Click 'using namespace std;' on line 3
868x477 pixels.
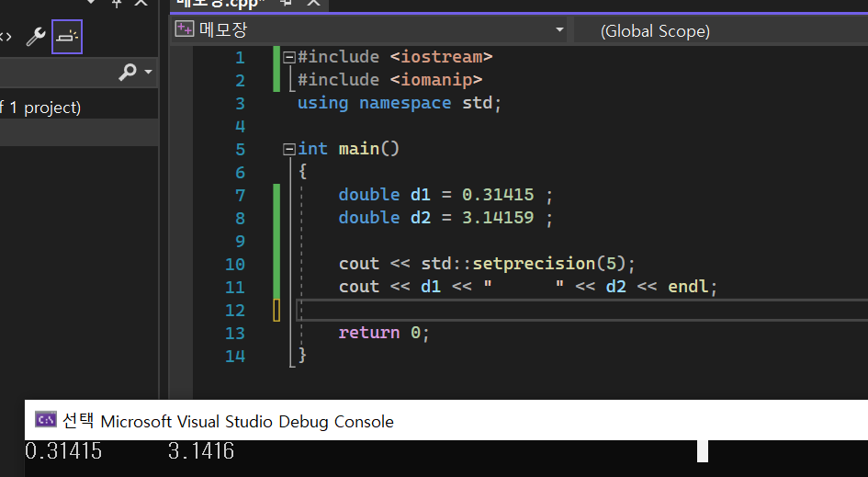point(400,103)
